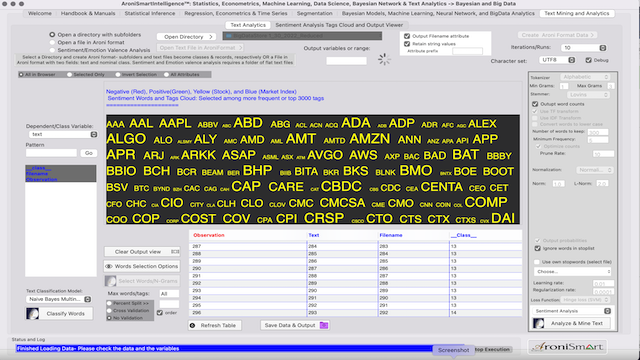Choose the Invert Selection radio
640x360 pixels.
pyautogui.click(x=118, y=75)
